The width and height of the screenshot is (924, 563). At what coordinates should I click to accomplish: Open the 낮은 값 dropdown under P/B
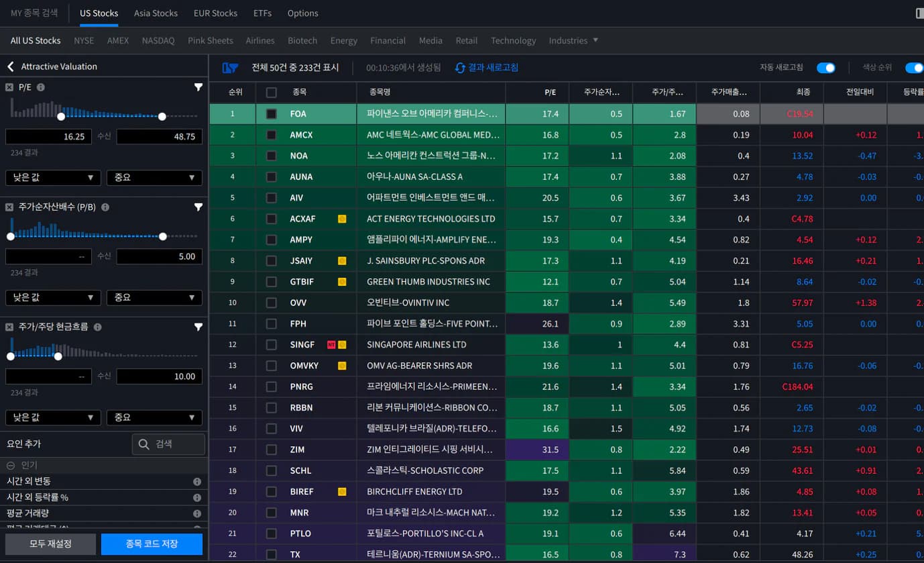point(53,297)
